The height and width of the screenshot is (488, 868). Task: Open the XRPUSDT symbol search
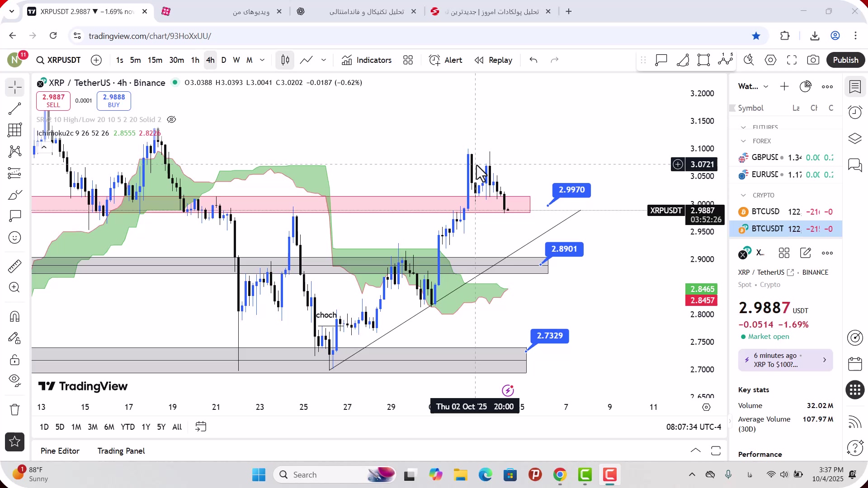[59, 60]
